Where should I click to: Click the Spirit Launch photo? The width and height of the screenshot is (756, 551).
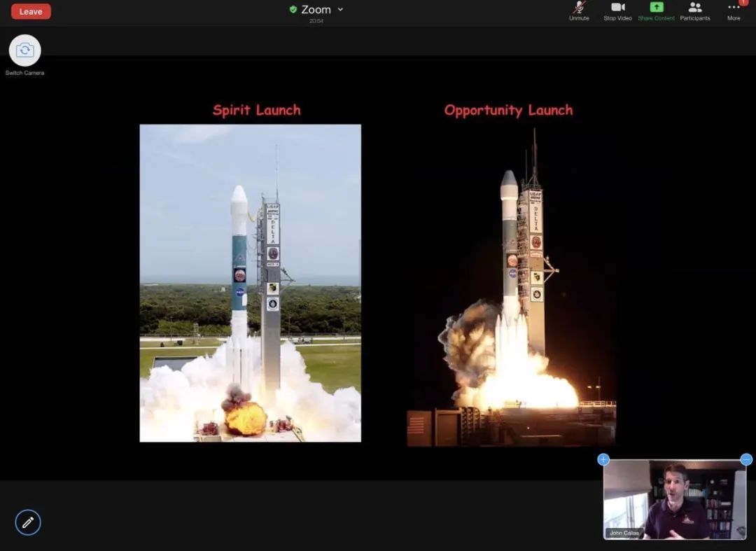click(250, 283)
